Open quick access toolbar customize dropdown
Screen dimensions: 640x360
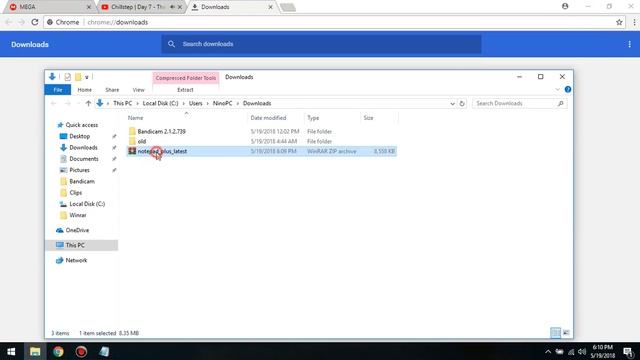click(x=87, y=77)
